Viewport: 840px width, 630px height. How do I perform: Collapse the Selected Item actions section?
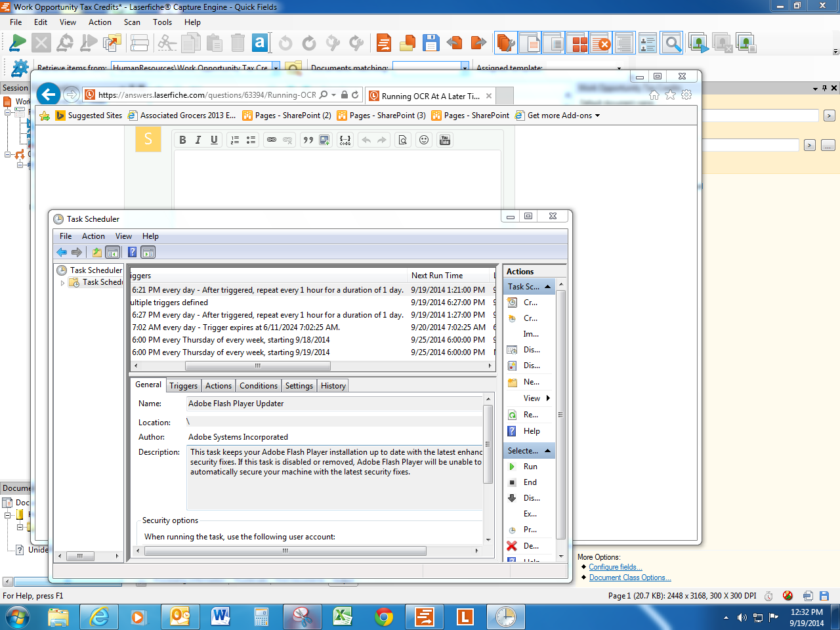(x=547, y=451)
